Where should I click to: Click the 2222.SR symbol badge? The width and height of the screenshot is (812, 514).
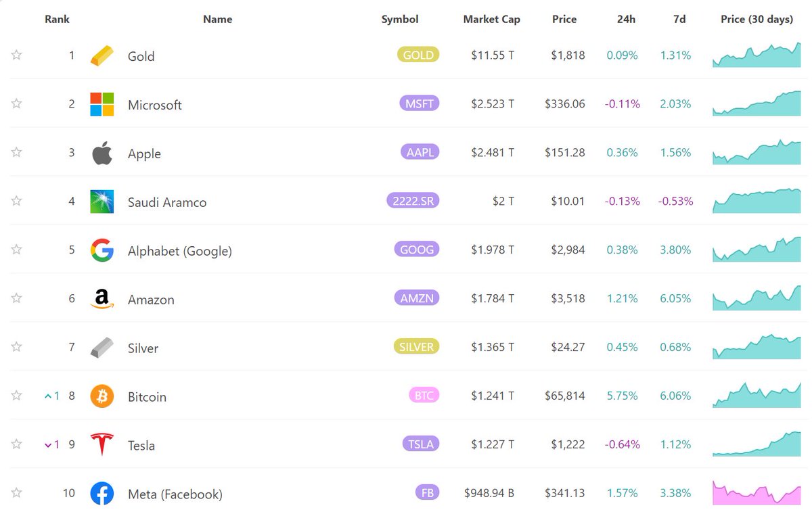(413, 201)
